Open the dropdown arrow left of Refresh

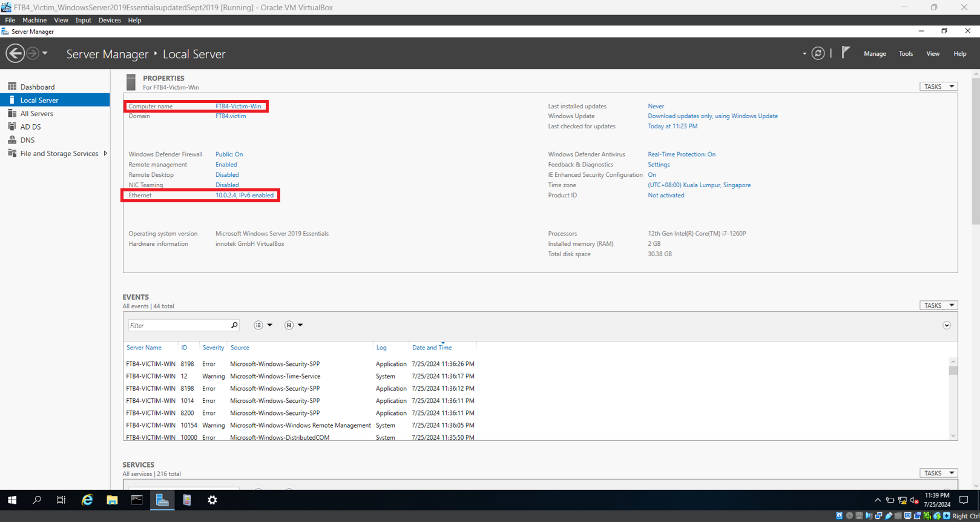(804, 53)
